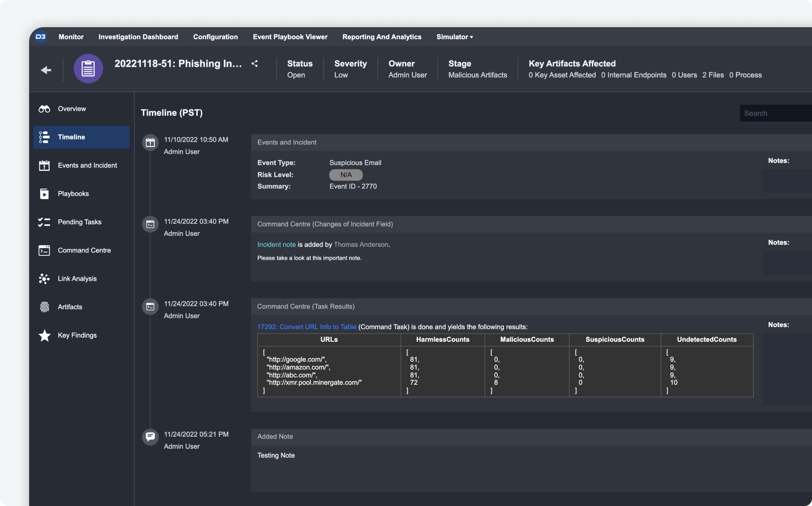This screenshot has height=506, width=812.
Task: Open Overview via binoculars icon
Action: [x=44, y=109]
